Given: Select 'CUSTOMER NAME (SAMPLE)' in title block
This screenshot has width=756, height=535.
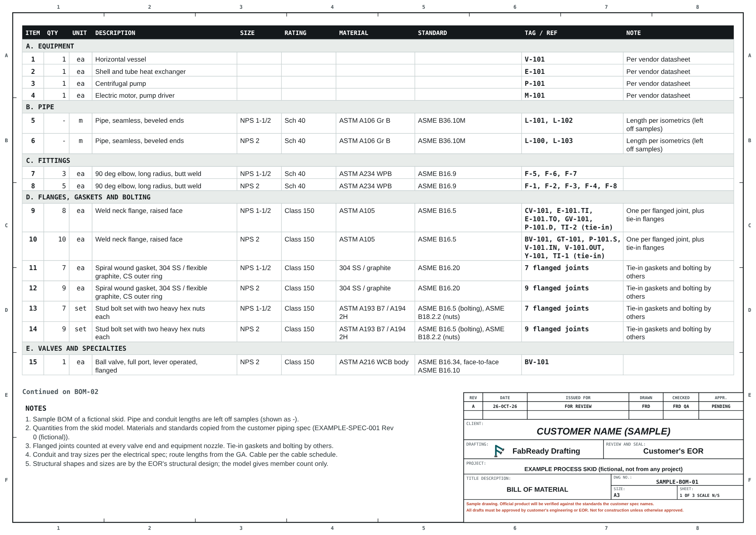Looking at the screenshot, I should (x=603, y=431).
